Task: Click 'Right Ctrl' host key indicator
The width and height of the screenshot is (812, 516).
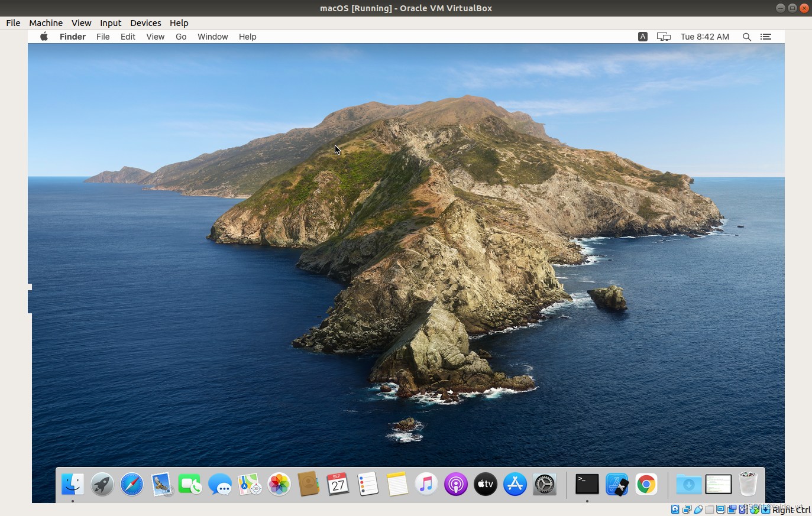Action: pyautogui.click(x=791, y=510)
